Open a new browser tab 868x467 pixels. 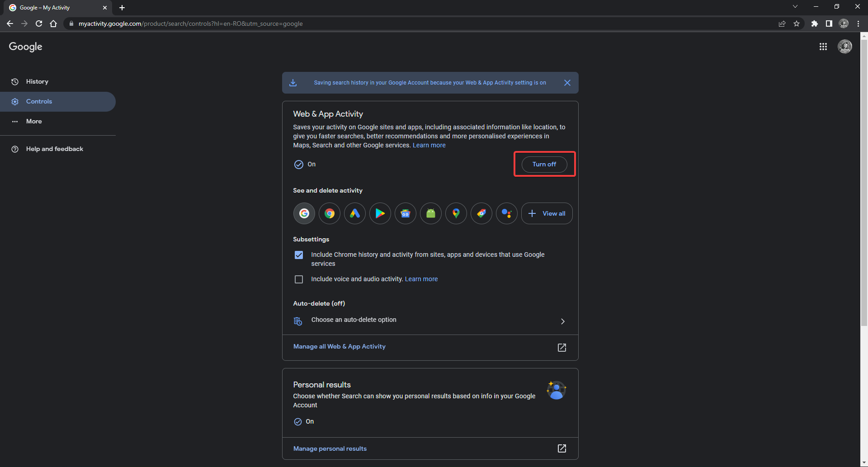pos(122,8)
